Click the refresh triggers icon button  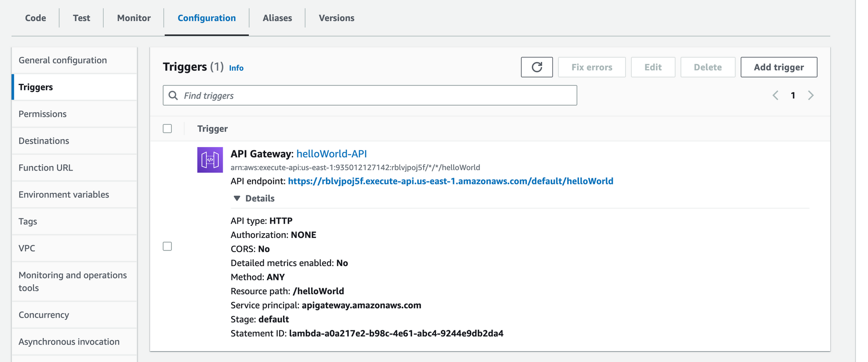[537, 67]
